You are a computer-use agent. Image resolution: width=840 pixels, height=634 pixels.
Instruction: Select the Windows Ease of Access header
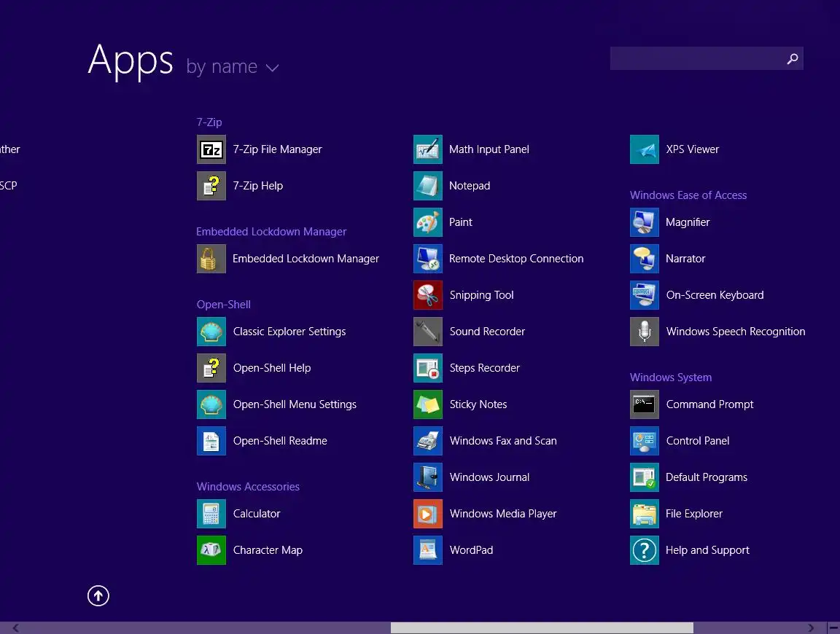(x=688, y=195)
